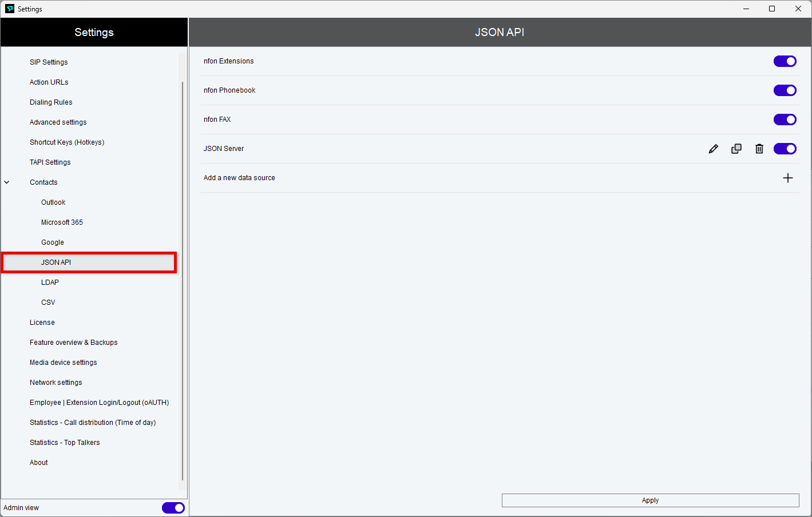
Task: Go to Media device settings
Action: tap(64, 363)
